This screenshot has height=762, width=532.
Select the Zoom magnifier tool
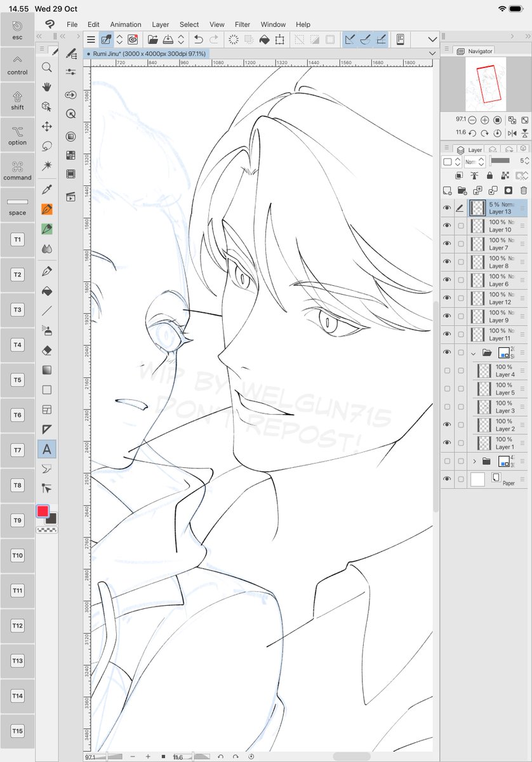coord(46,67)
